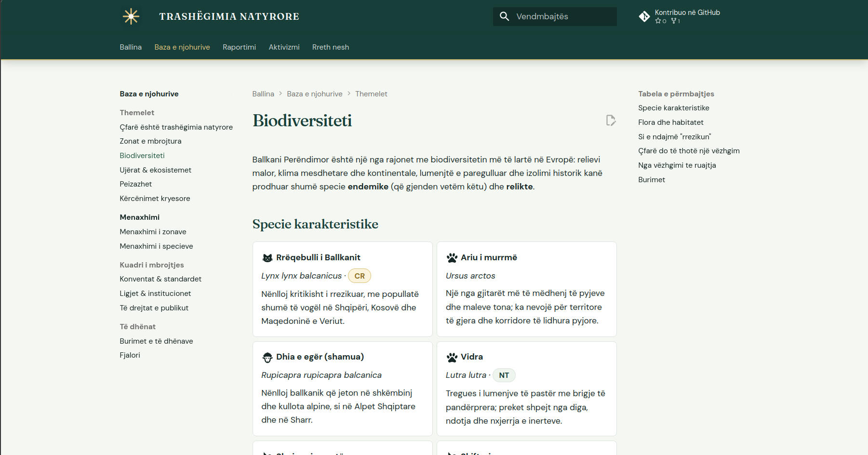Jump to Nga vëzhgimi te ruajtja section
Image resolution: width=868 pixels, height=455 pixels.
(x=677, y=165)
